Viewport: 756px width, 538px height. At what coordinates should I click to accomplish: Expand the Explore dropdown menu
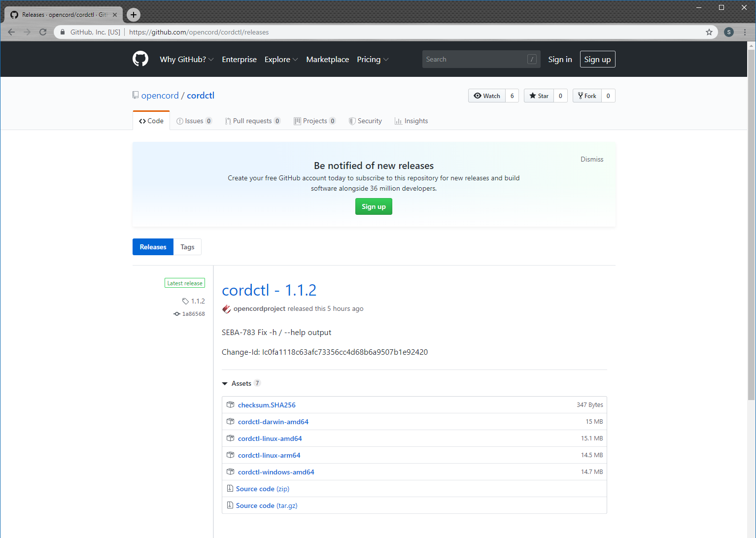[281, 59]
